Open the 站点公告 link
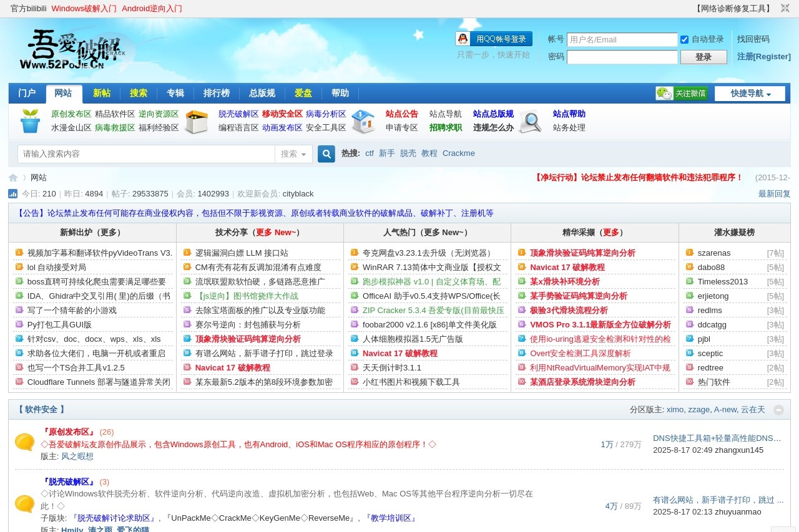The height and width of the screenshot is (532, 799). [x=402, y=114]
